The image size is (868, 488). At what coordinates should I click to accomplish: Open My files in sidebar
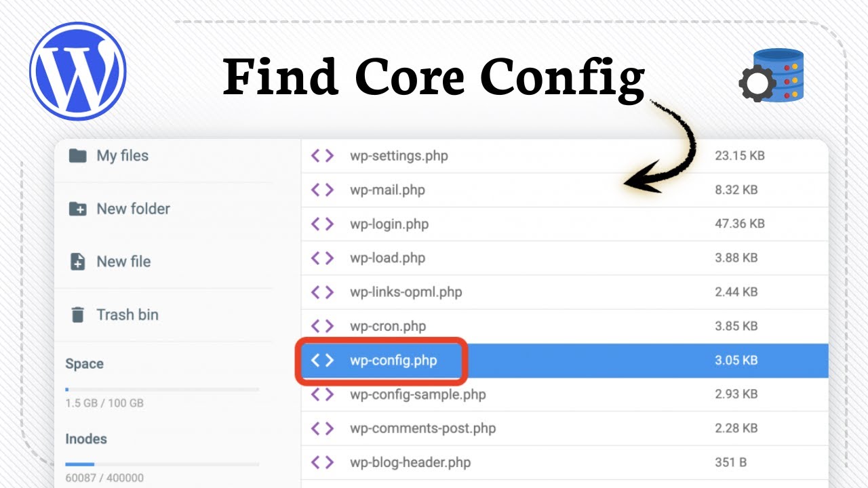(x=122, y=156)
